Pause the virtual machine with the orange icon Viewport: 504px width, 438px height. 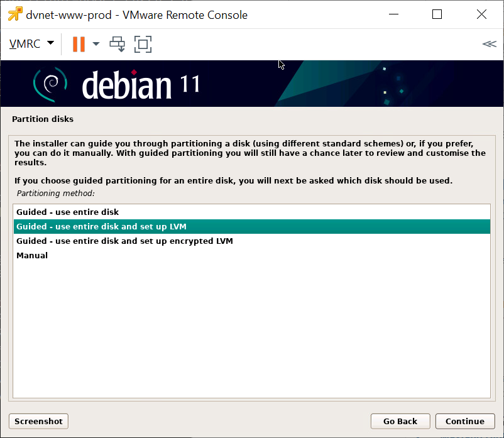coord(79,44)
